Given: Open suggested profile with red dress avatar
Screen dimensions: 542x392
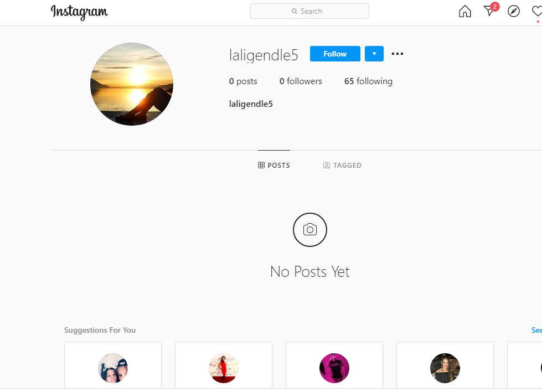Looking at the screenshot, I should click(224, 368).
